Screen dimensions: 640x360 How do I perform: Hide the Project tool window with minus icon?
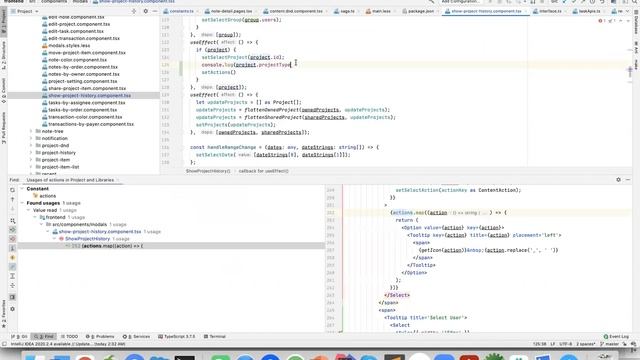pyautogui.click(x=154, y=11)
